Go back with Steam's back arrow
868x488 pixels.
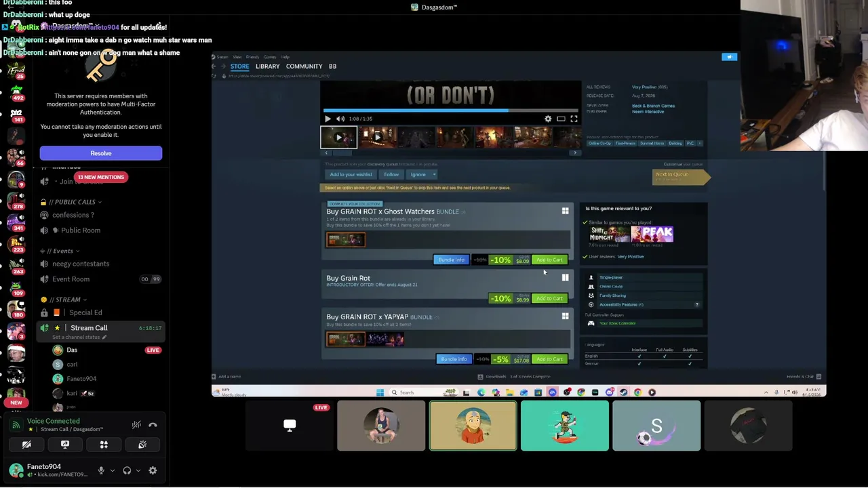point(214,66)
